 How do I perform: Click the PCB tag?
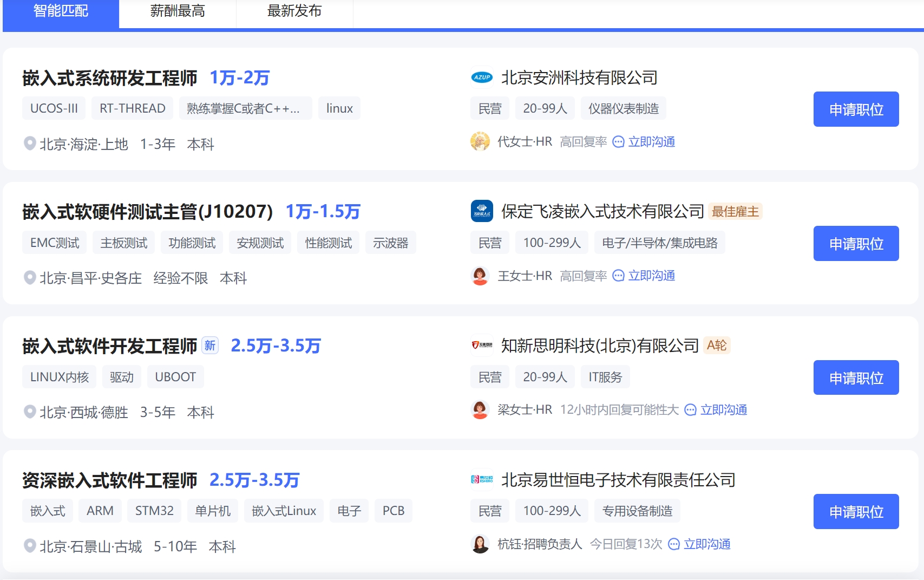pyautogui.click(x=394, y=511)
